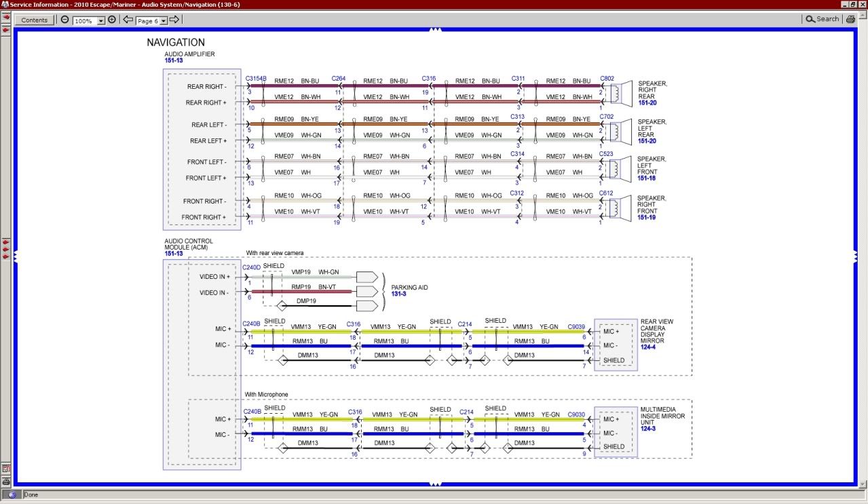The height and width of the screenshot is (504, 868).
Task: Follow the 151-20 right rear speaker link
Action: (x=647, y=103)
